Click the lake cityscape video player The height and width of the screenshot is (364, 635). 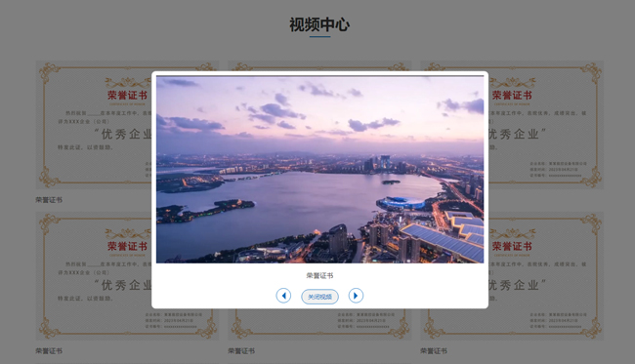click(319, 170)
